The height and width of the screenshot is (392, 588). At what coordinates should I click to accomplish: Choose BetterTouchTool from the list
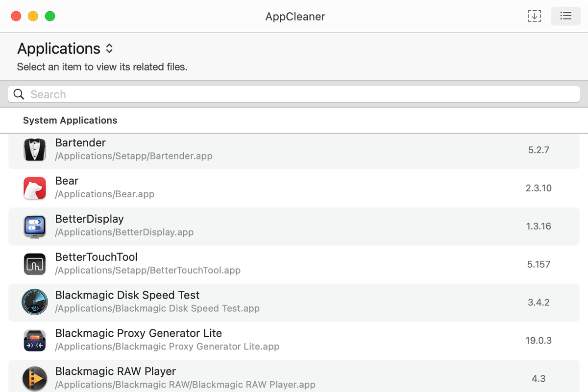point(97,257)
